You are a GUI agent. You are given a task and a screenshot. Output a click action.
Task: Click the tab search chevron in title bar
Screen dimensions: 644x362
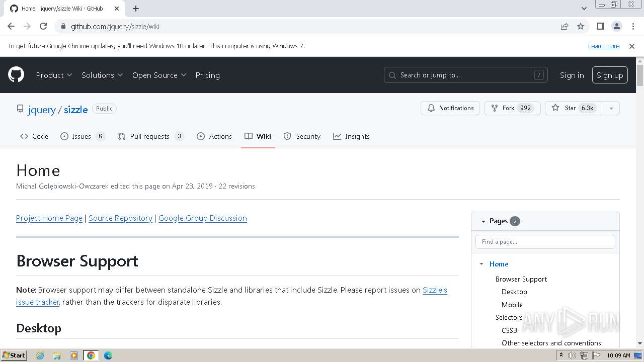584,9
